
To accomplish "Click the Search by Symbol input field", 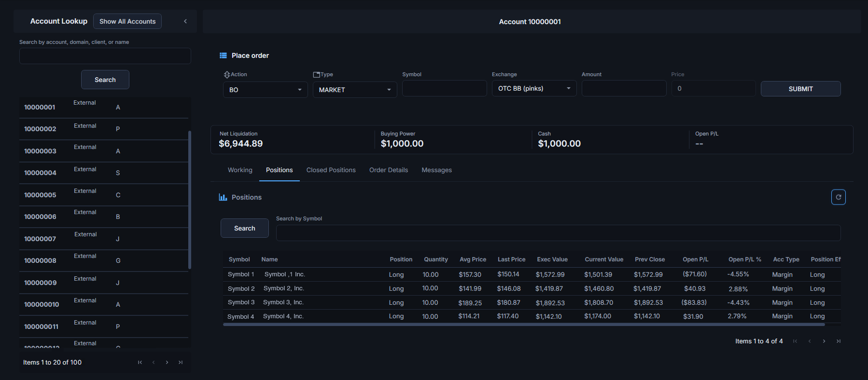I will [559, 233].
